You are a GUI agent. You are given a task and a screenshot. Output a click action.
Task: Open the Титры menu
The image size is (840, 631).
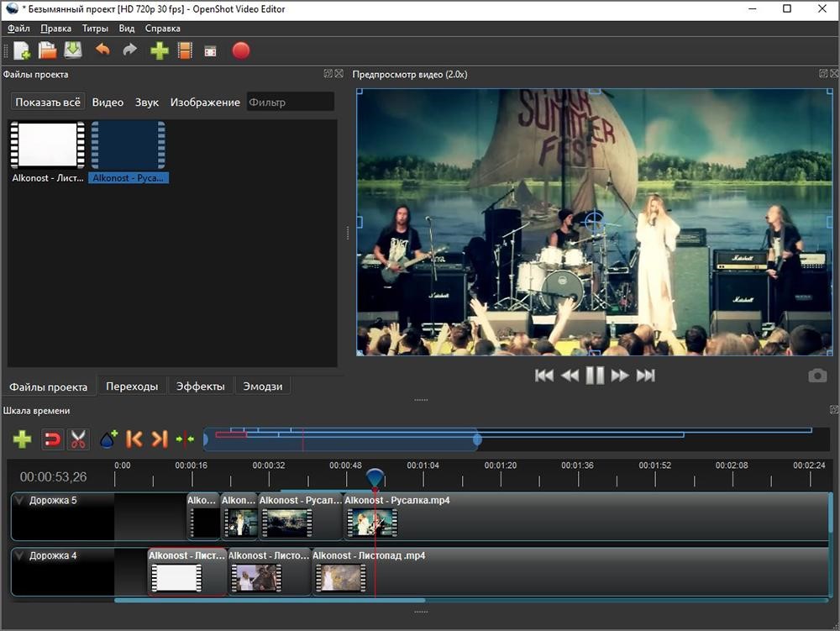95,28
